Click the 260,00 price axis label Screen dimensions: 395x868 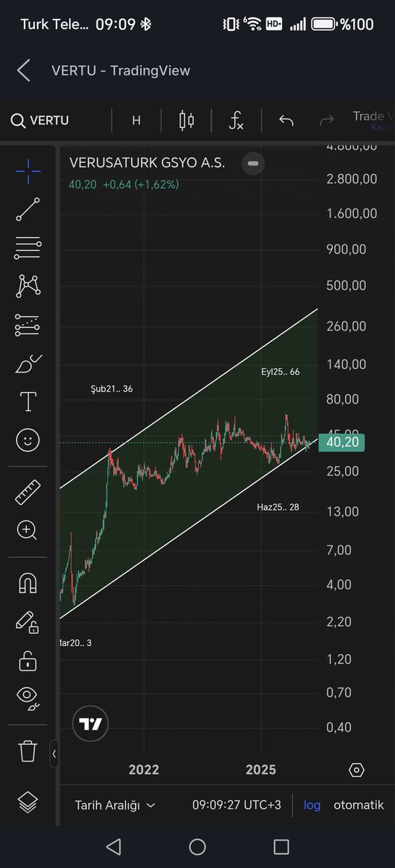click(346, 325)
